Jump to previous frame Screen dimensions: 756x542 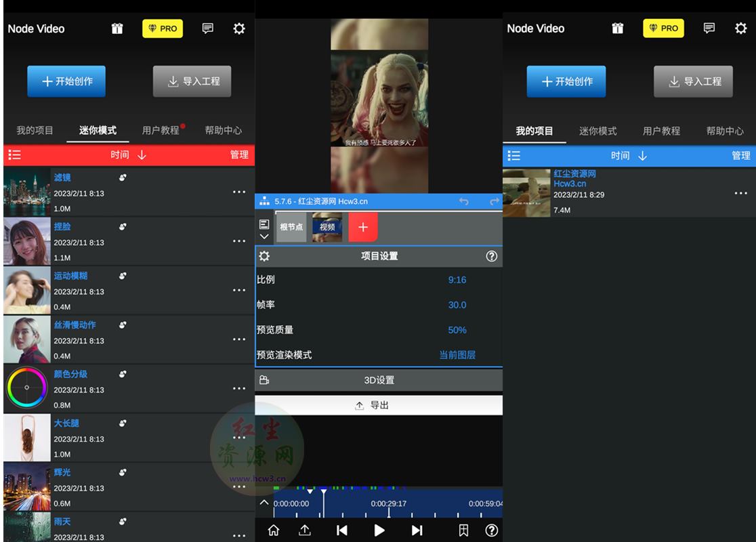(342, 530)
